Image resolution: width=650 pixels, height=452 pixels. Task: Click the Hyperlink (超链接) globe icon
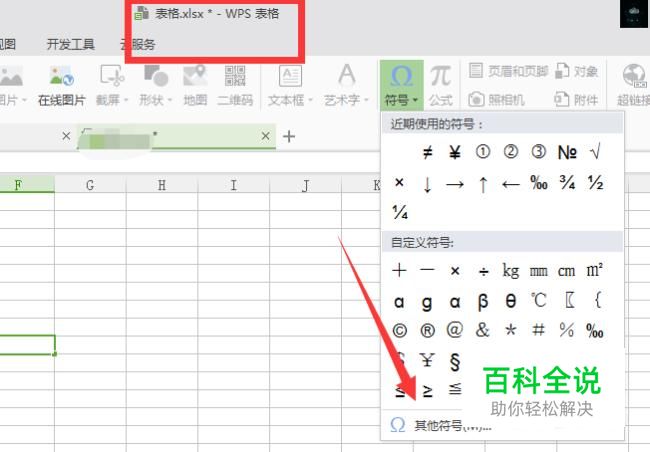(634, 76)
